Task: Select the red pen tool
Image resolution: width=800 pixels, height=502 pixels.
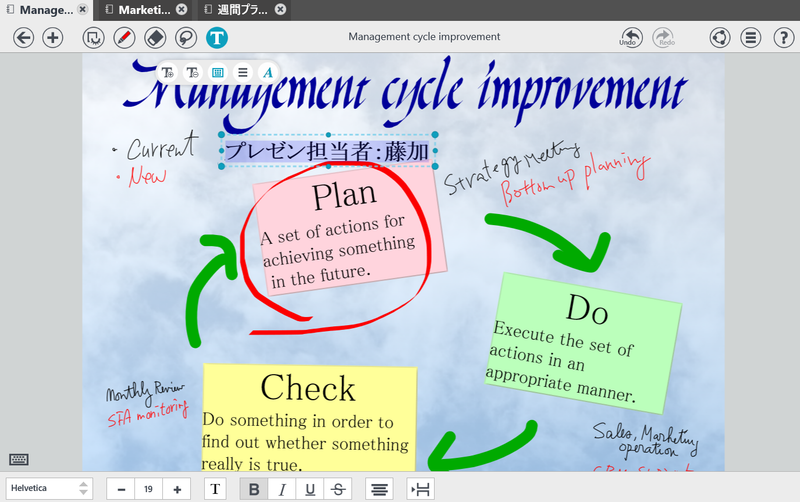Action: coord(124,38)
